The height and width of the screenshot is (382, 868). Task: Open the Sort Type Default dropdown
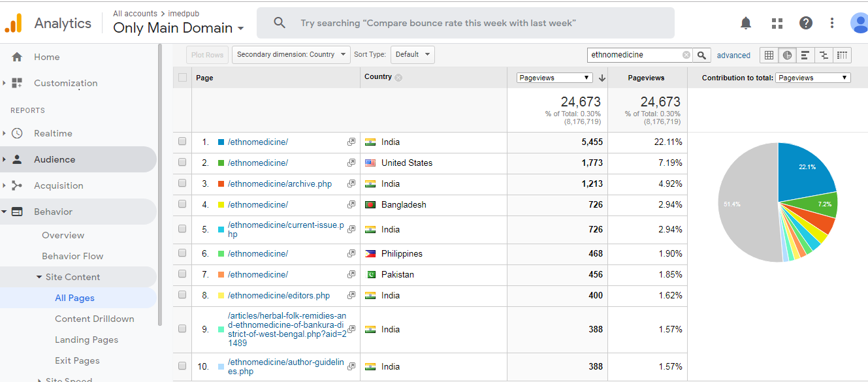pyautogui.click(x=413, y=55)
